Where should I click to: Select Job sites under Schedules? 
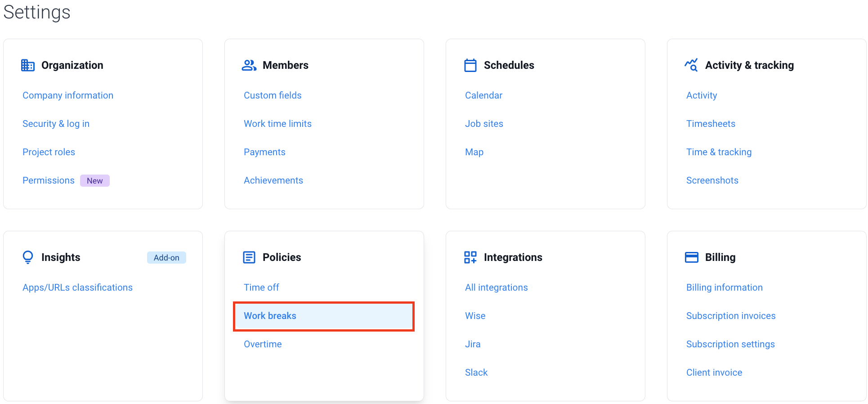click(484, 124)
